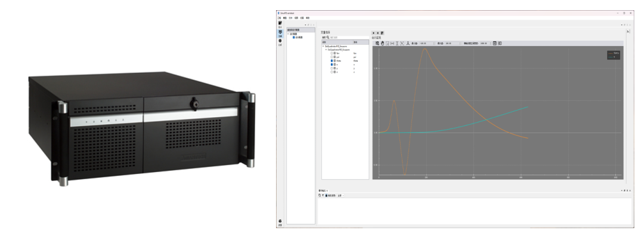Select the rectangle zoom tool in plot toolbar
The image size is (644, 236).
click(377, 43)
